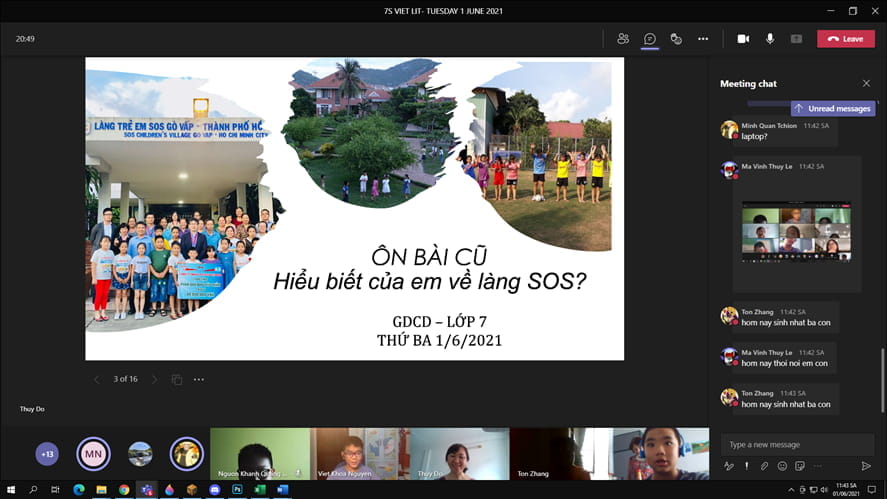Select the MN participant avatar

coord(93,454)
